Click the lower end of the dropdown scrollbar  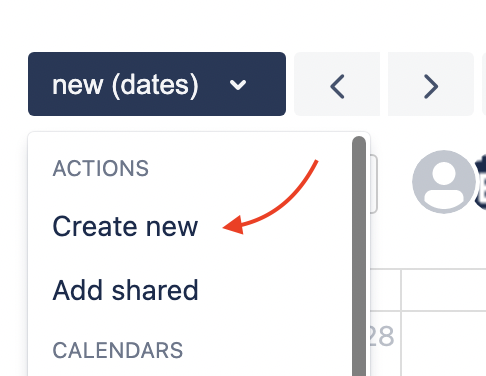coord(359,365)
